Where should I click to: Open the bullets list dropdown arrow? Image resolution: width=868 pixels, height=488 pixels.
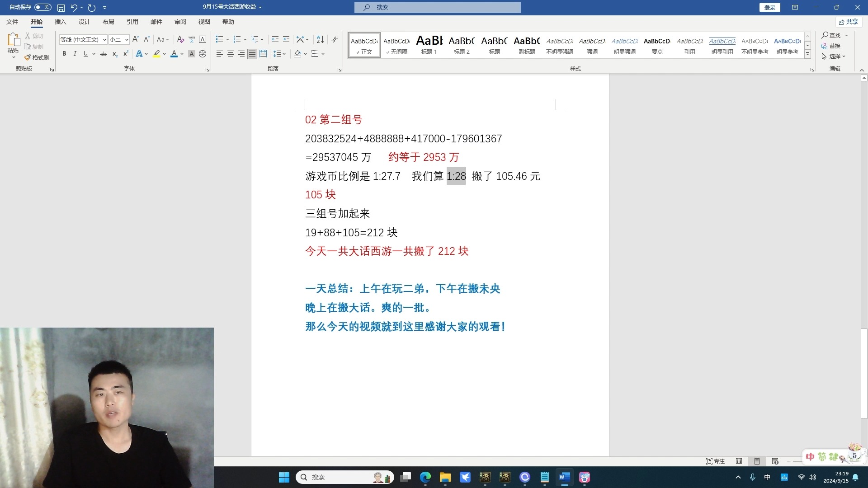[x=227, y=39]
